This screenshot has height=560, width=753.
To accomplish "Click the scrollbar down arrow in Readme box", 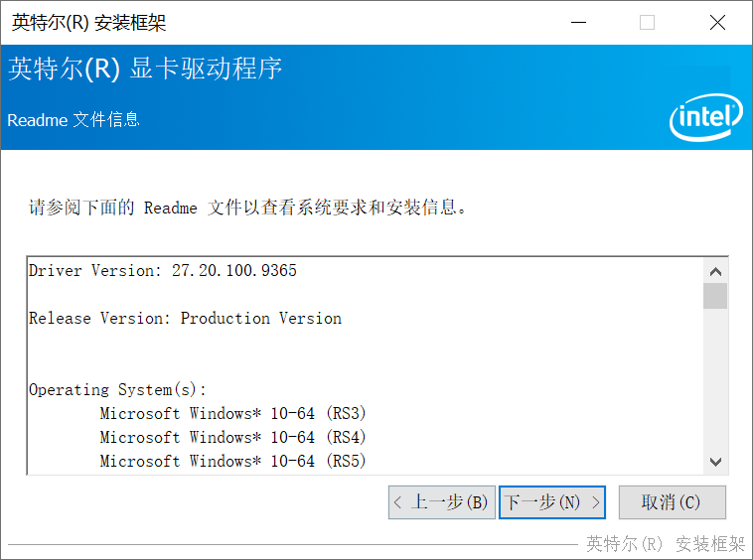I will [715, 462].
